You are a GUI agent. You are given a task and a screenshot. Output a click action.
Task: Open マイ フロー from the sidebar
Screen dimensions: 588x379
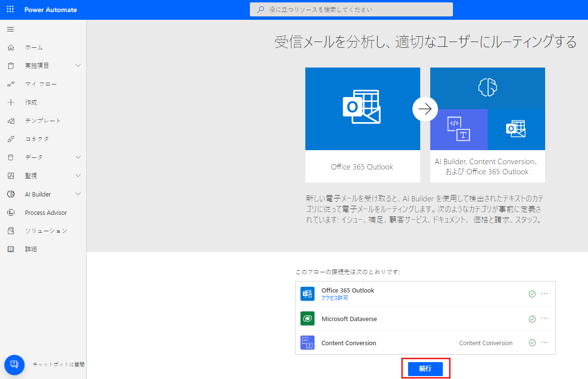pyautogui.click(x=11, y=84)
